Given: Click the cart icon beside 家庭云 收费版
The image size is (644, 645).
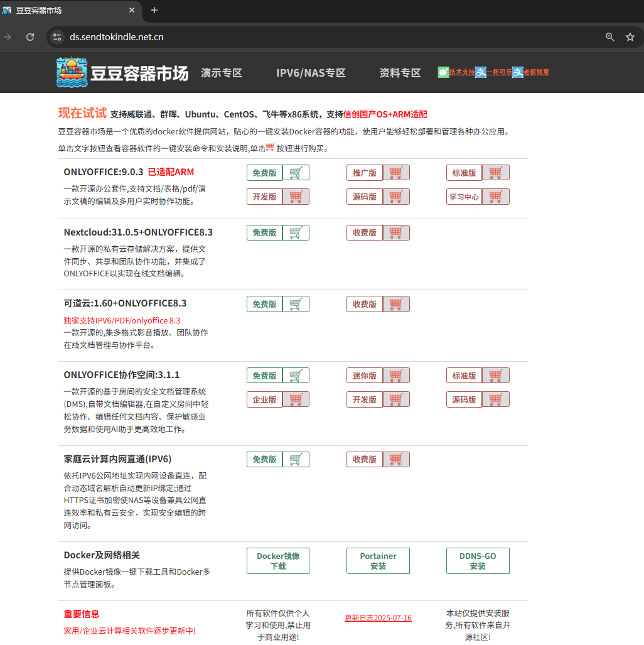Looking at the screenshot, I should (x=395, y=460).
